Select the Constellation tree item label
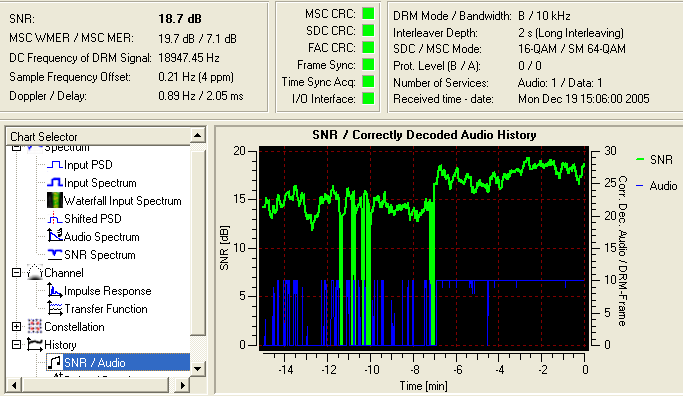 click(74, 327)
